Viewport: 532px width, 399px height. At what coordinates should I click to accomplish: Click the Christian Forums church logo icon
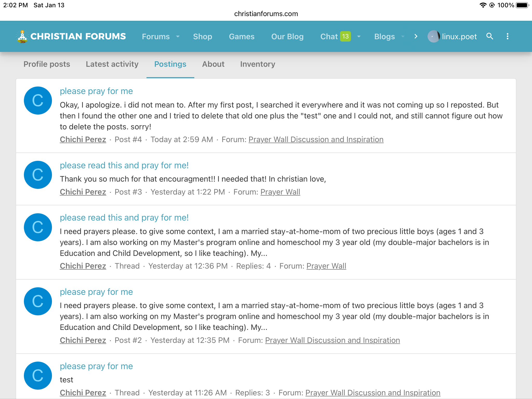click(22, 36)
